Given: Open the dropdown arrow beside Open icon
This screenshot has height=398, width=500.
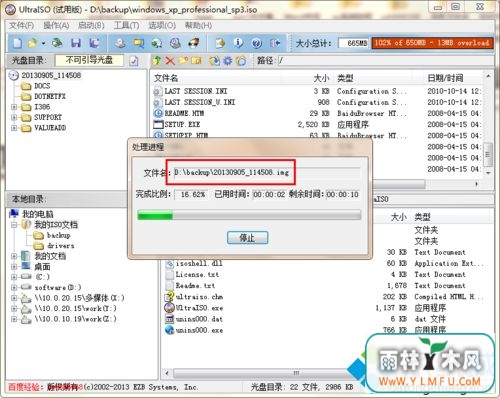Looking at the screenshot, I should coord(43,43).
